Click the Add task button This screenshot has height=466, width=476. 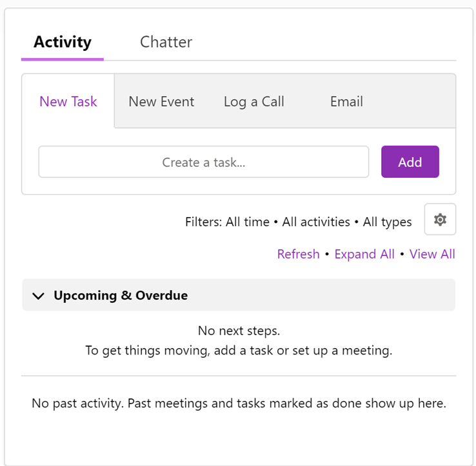pos(410,162)
